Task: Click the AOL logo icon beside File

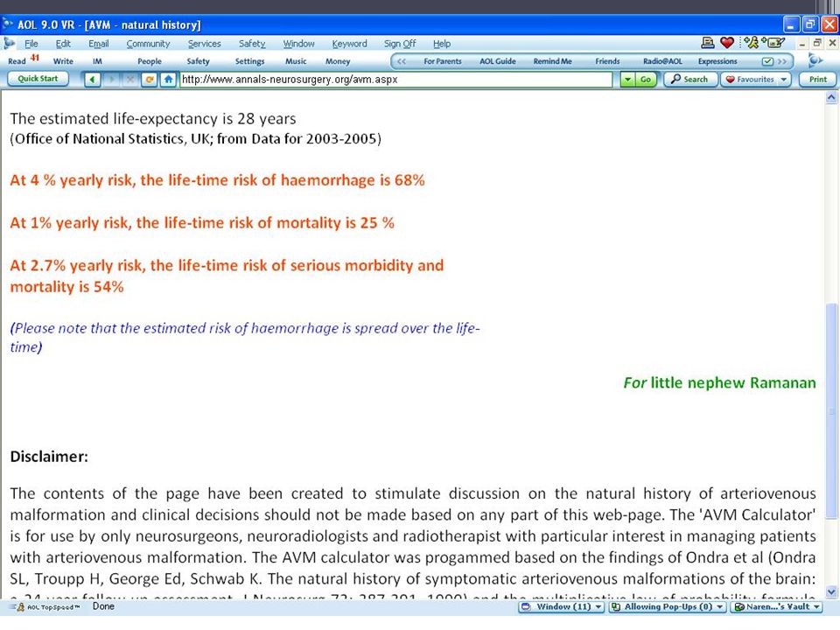Action: point(9,44)
